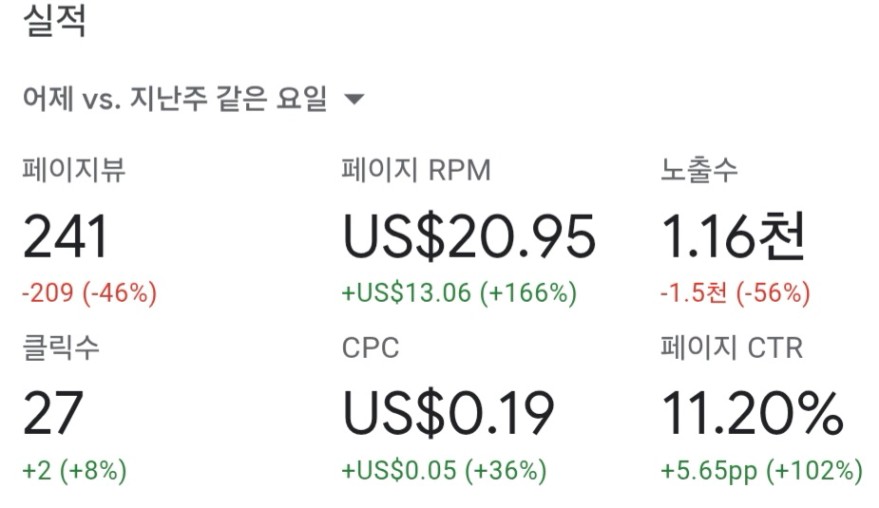
Task: Click the 실적 section heading
Action: 54,21
